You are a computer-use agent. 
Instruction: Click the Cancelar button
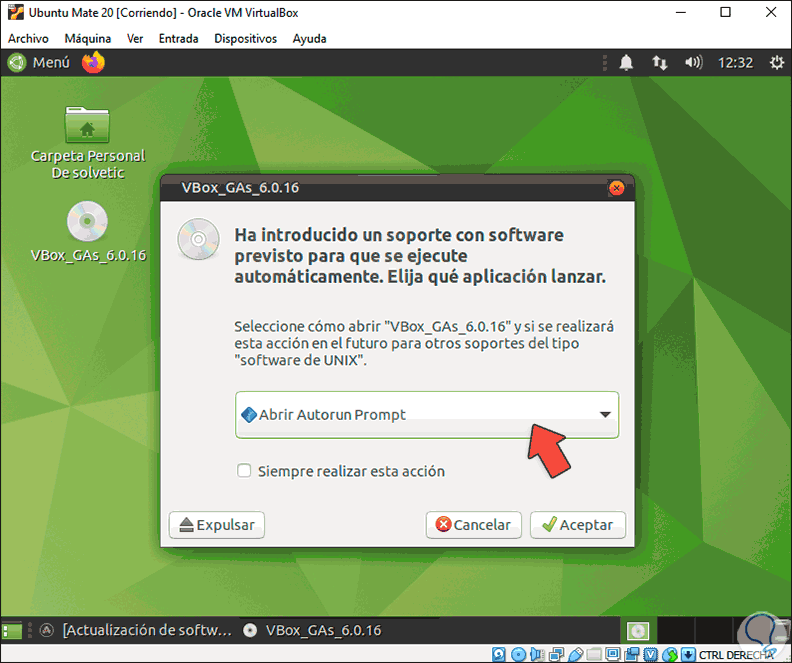[473, 525]
